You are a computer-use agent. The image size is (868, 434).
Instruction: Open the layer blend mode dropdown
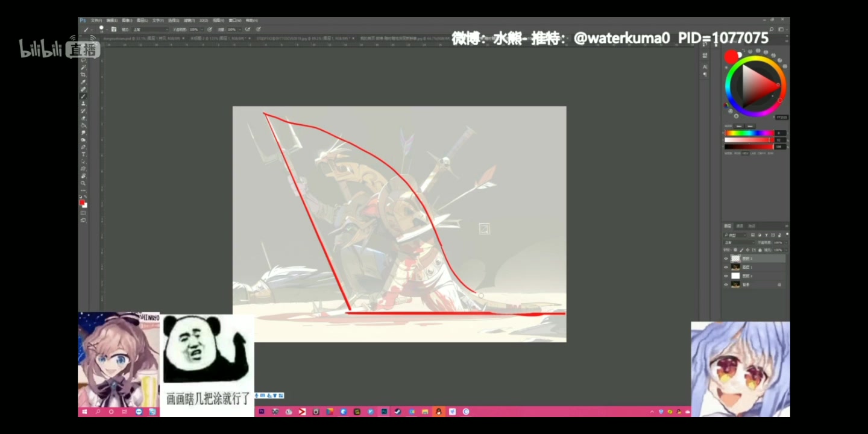click(739, 243)
